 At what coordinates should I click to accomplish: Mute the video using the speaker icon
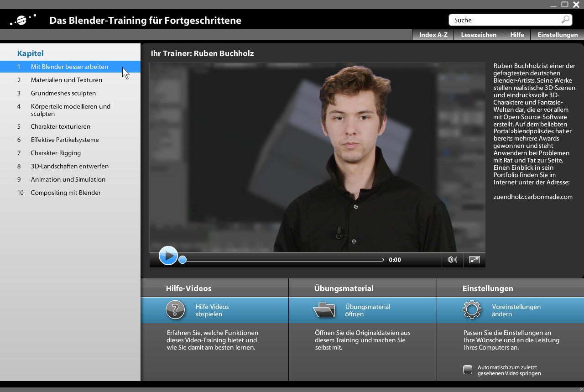452,260
